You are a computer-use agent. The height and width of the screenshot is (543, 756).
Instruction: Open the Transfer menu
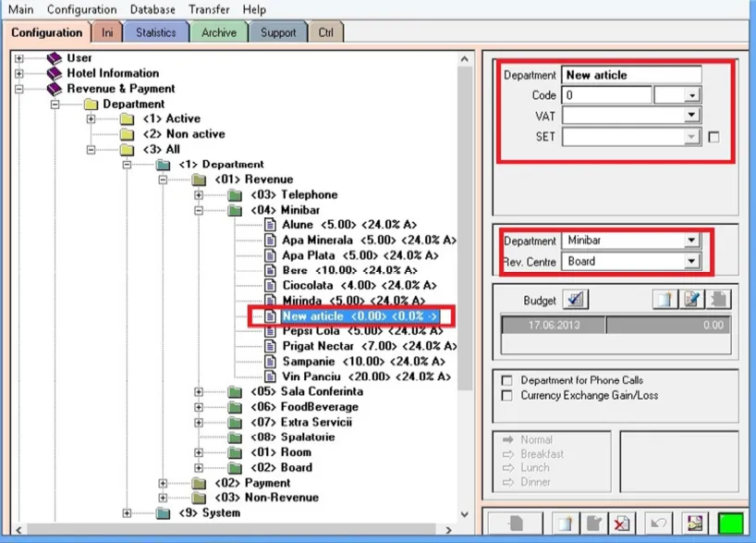tap(209, 9)
